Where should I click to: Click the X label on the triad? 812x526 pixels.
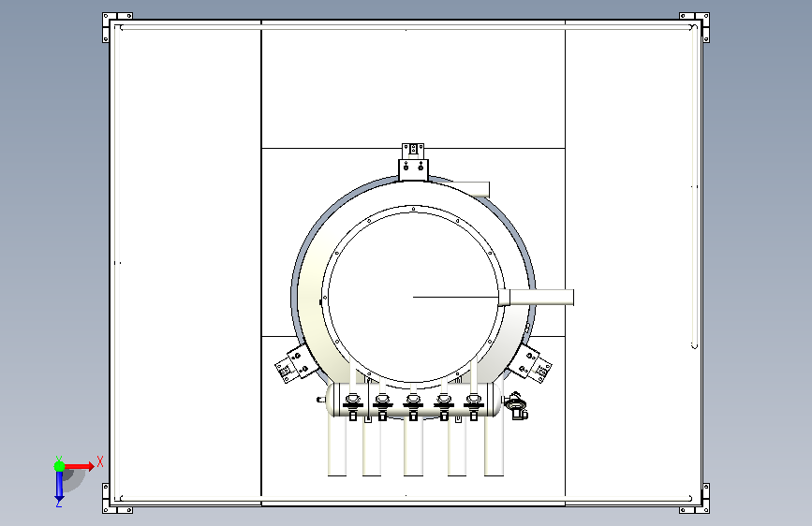coord(100,461)
